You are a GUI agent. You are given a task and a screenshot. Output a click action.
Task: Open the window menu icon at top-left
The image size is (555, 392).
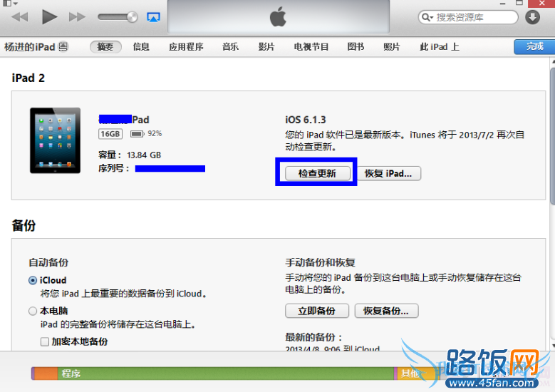(x=10, y=4)
